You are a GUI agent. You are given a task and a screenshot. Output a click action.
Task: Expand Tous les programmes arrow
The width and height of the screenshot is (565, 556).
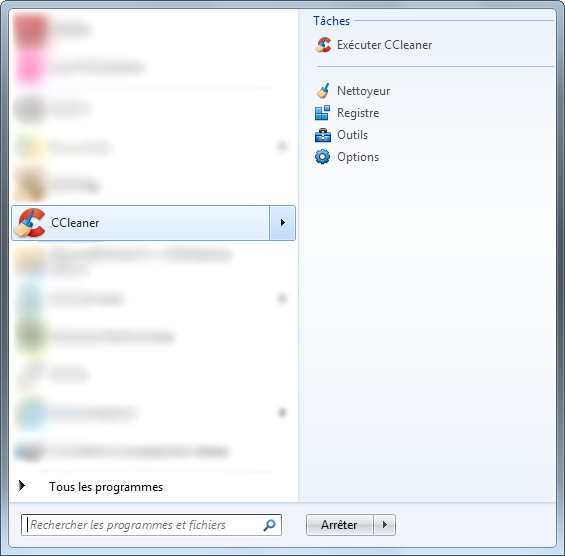click(x=22, y=486)
